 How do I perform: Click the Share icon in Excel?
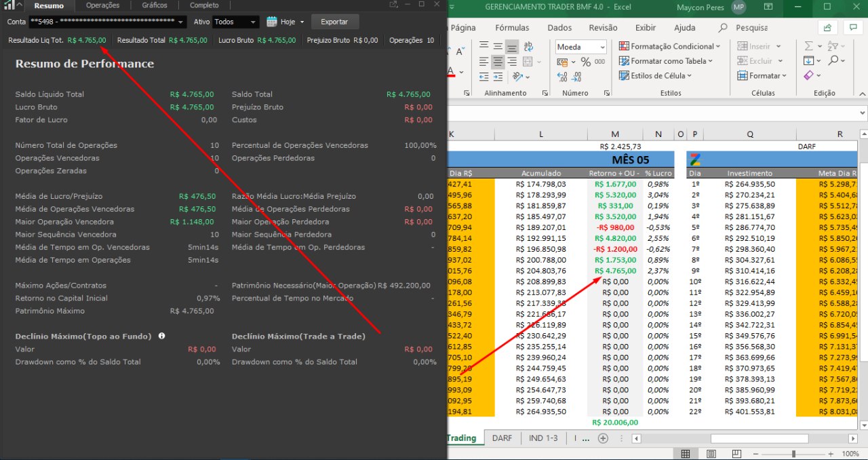[x=827, y=28]
